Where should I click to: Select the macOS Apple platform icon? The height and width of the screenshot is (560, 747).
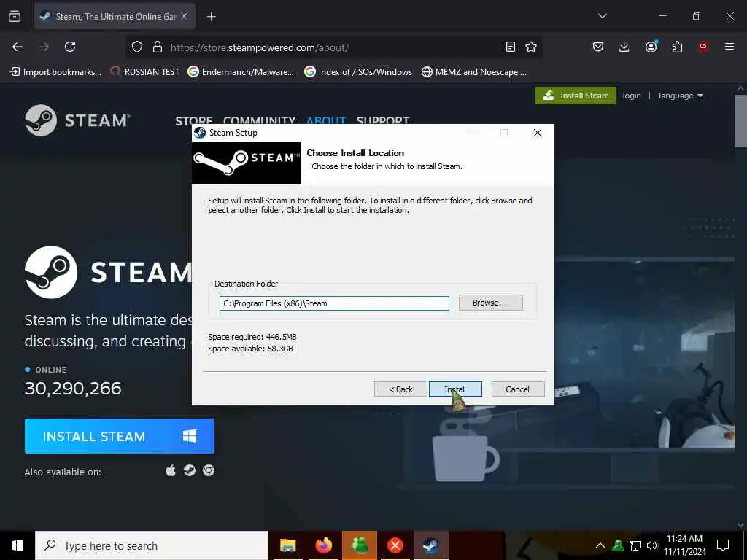(x=171, y=471)
